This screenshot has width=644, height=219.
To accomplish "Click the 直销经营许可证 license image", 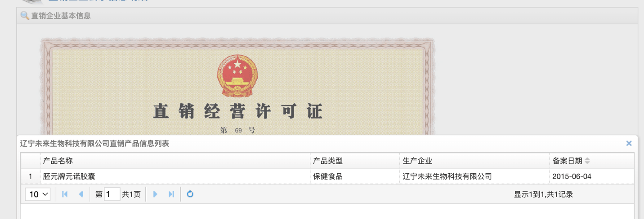I will (x=237, y=86).
